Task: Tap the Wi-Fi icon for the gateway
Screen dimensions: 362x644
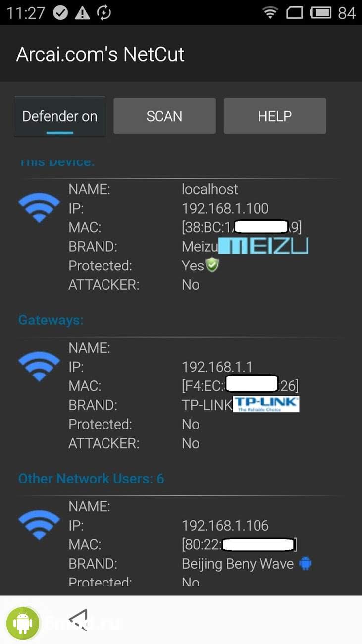Action: point(39,366)
